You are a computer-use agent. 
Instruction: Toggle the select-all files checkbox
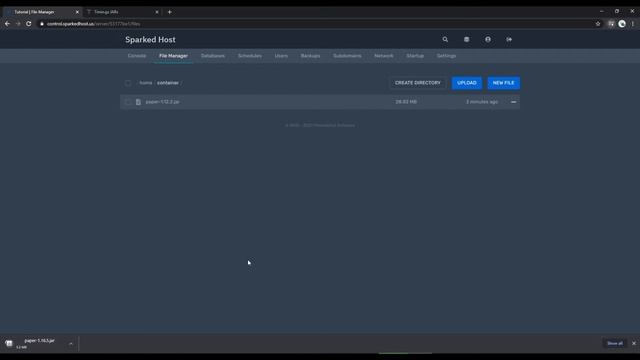128,83
